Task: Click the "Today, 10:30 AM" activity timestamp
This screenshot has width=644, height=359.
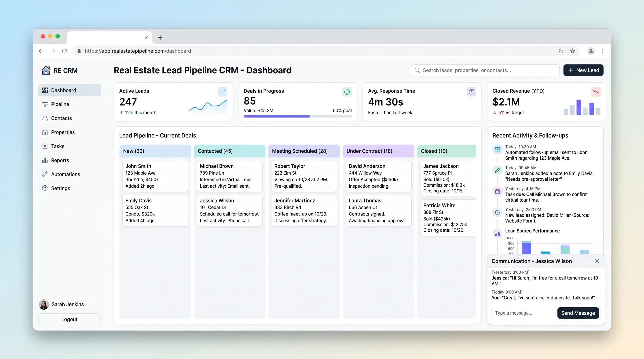Action: [520, 147]
